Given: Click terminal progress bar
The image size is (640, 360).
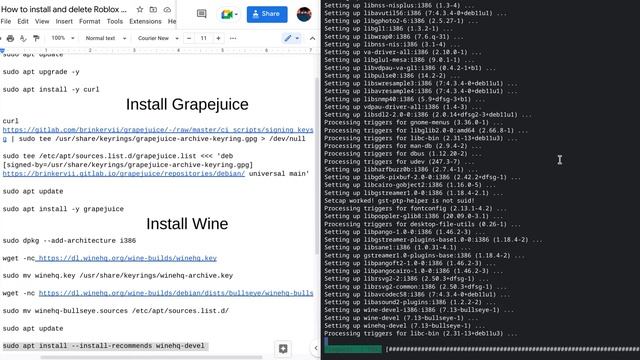Looking at the screenshot, I should coord(513,349).
